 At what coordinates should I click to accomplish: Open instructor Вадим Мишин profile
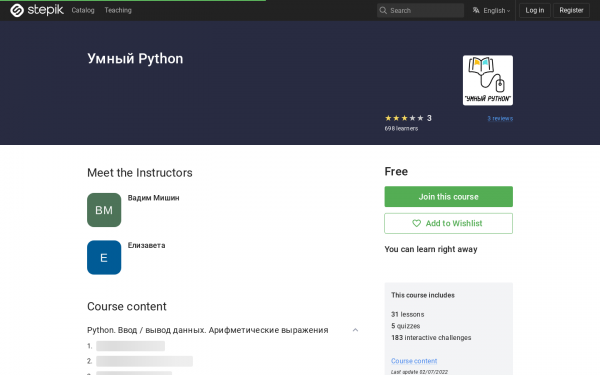pyautogui.click(x=153, y=198)
